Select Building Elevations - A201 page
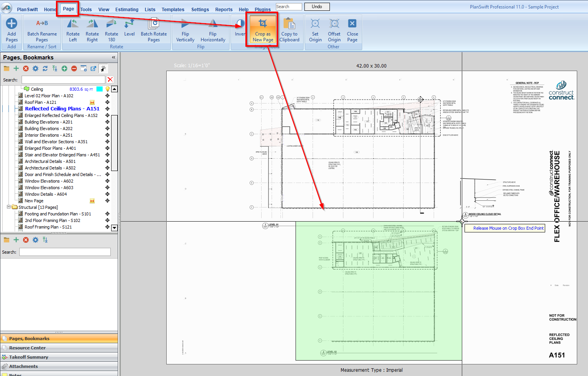This screenshot has height=376, width=588. [x=49, y=122]
